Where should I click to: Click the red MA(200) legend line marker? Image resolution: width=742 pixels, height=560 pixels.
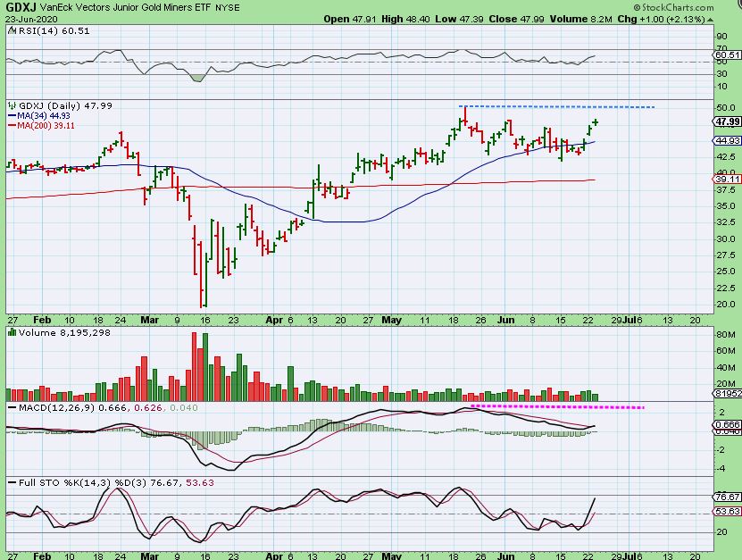coord(13,125)
